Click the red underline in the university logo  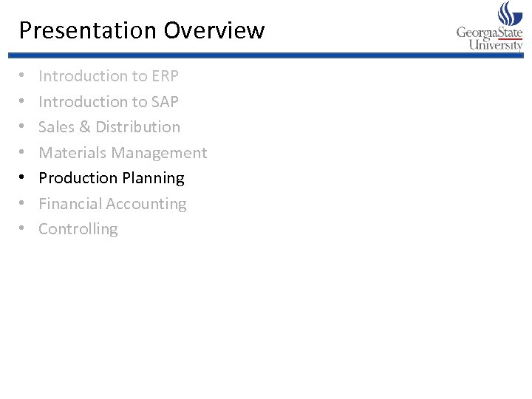click(x=510, y=38)
